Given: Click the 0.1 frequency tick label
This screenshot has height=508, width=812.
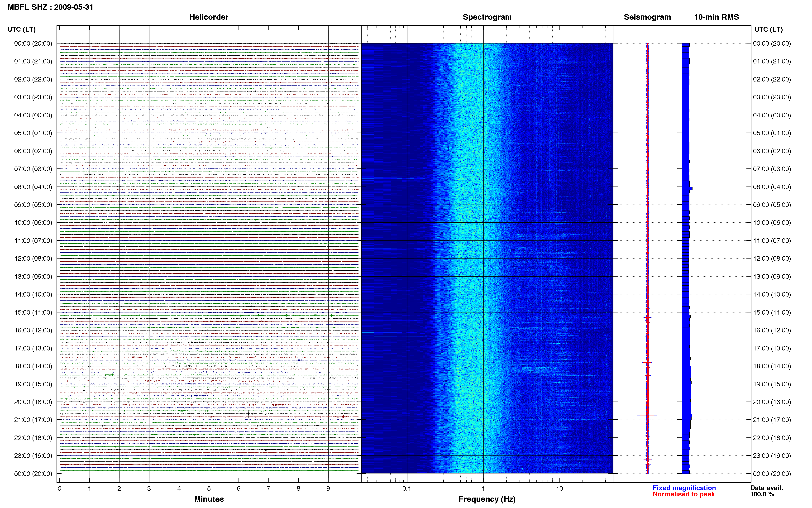Looking at the screenshot, I should 407,489.
